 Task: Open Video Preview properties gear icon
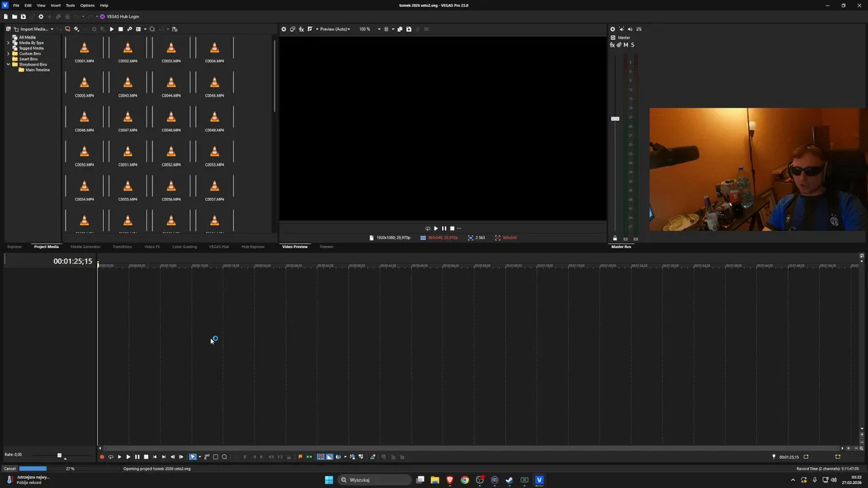(283, 29)
